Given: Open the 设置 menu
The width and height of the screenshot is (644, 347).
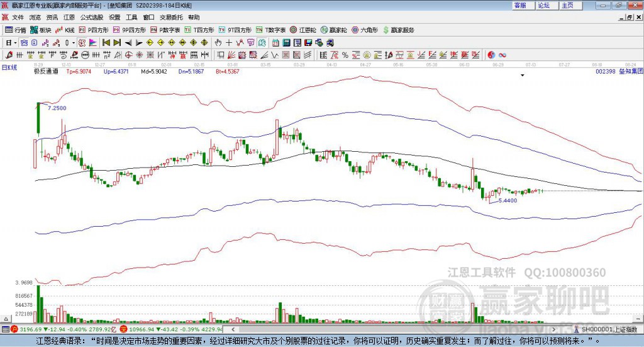Looking at the screenshot, I should click(x=114, y=17).
